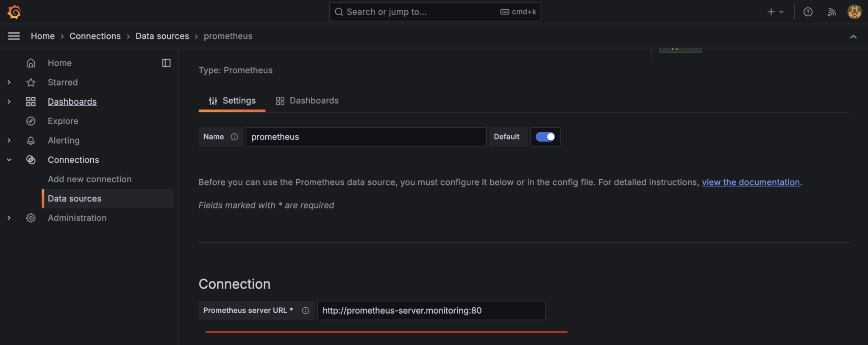
Task: Open the user avatar profile menu
Action: [x=854, y=12]
